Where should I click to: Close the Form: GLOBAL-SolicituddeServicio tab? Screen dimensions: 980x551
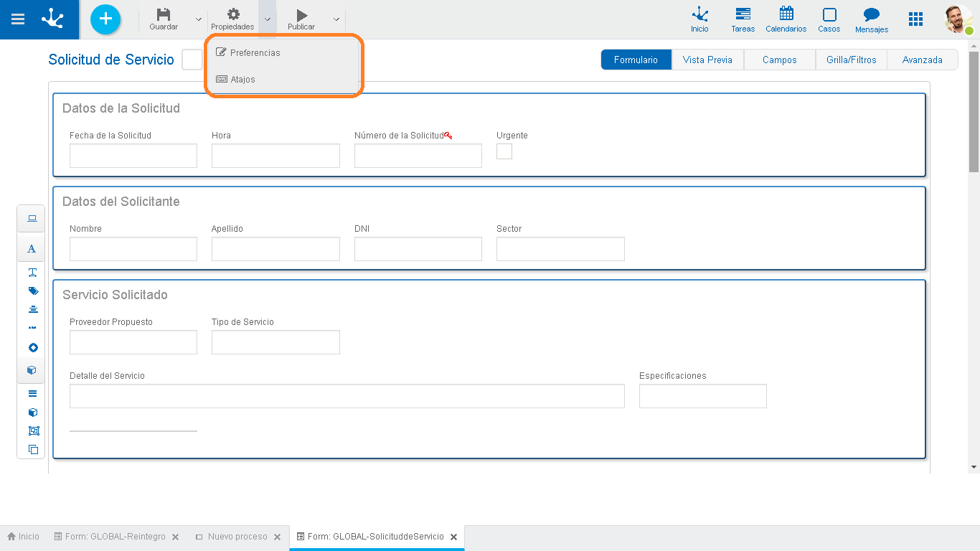[453, 537]
